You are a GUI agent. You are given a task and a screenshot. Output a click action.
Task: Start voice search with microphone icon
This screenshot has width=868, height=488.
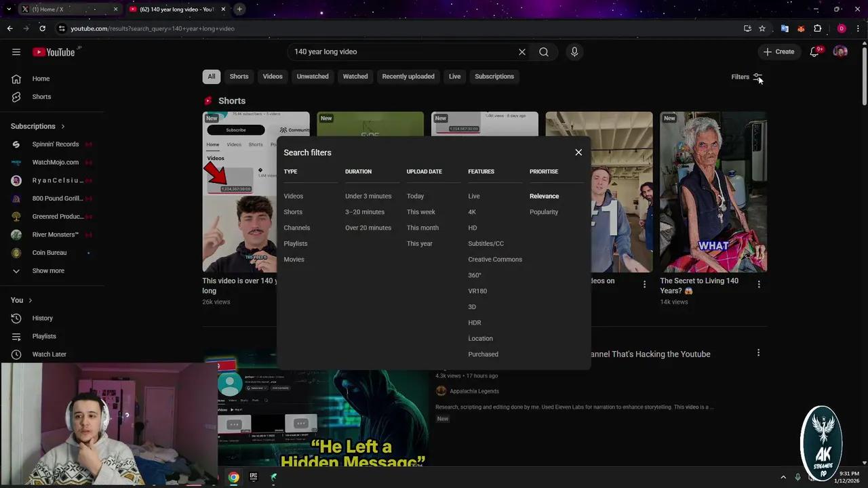(574, 52)
